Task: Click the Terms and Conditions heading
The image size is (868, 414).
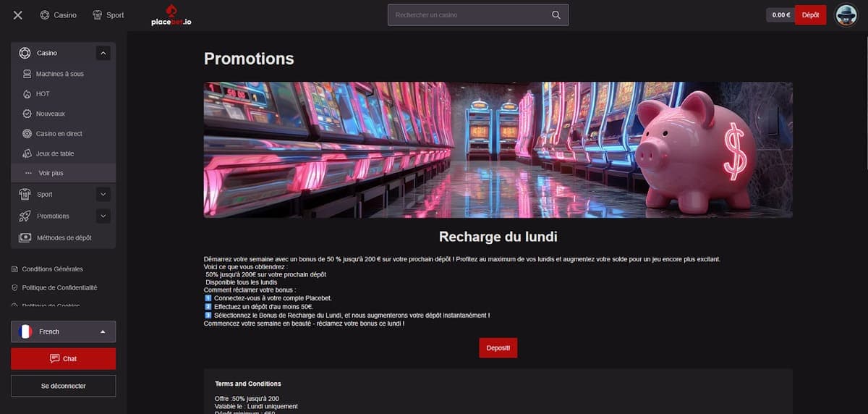Action: tap(248, 384)
